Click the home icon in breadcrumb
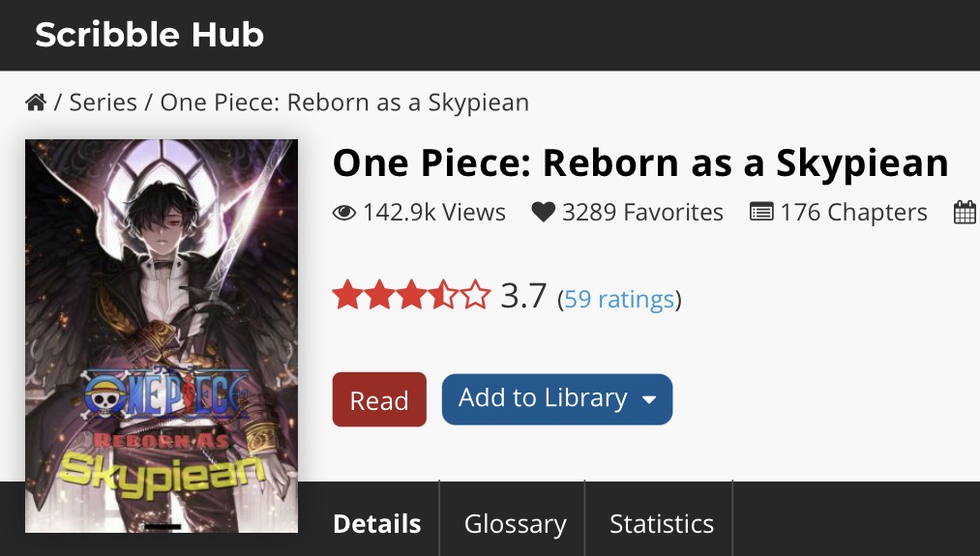 [x=36, y=102]
